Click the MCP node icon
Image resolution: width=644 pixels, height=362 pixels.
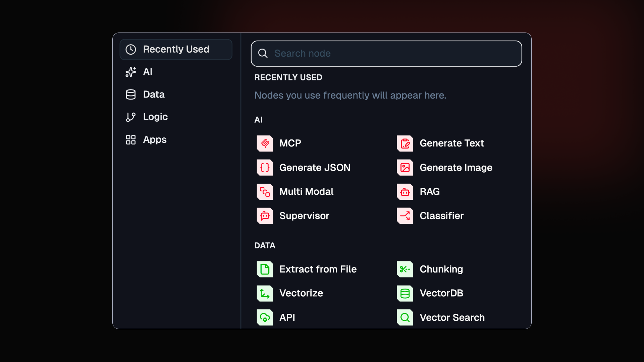point(265,143)
